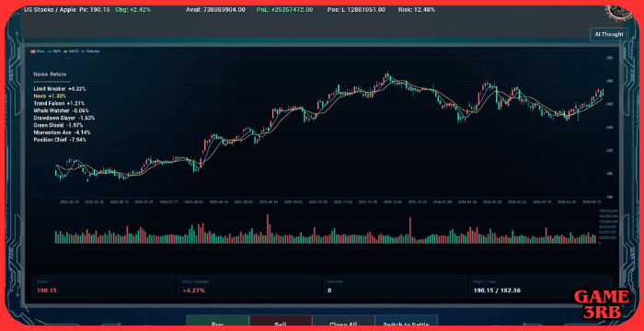Select the 'Drawdown Slayer' leaderboard row

64,118
